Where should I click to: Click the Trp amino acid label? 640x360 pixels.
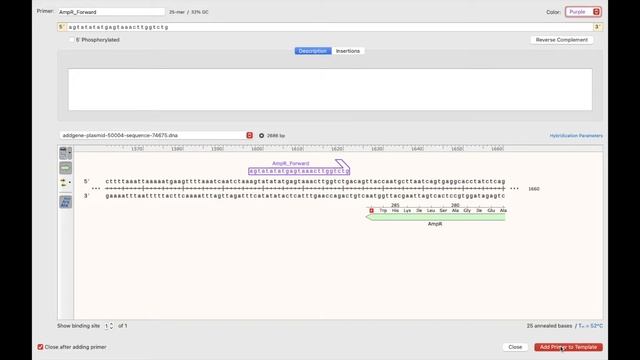[383, 211]
